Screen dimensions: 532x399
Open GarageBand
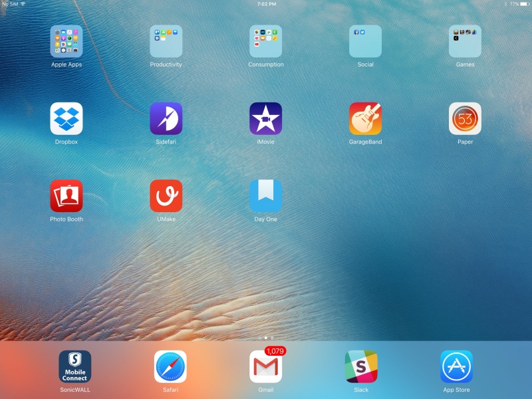tap(365, 118)
